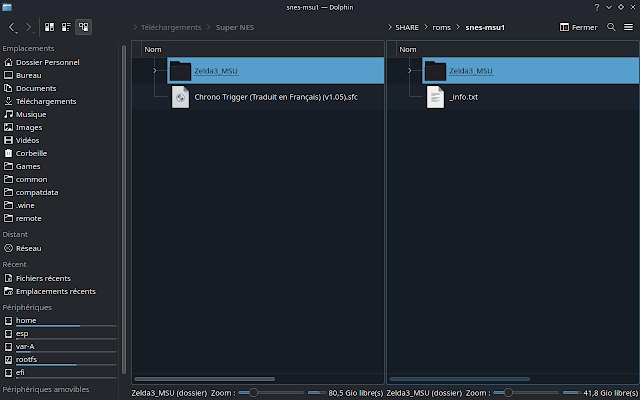Open breadcrumb chevron before SHARE
Image resolution: width=640 pixels, height=400 pixels.
coord(390,27)
